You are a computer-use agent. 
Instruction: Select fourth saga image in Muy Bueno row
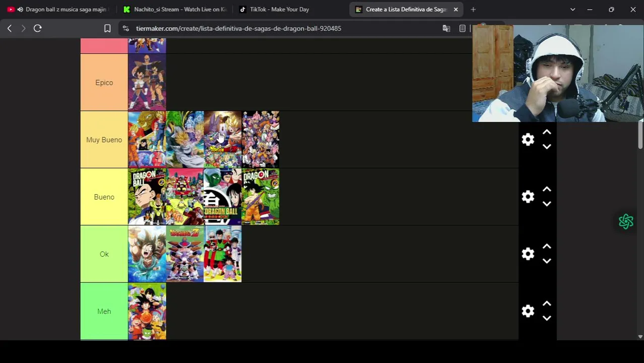[261, 140]
